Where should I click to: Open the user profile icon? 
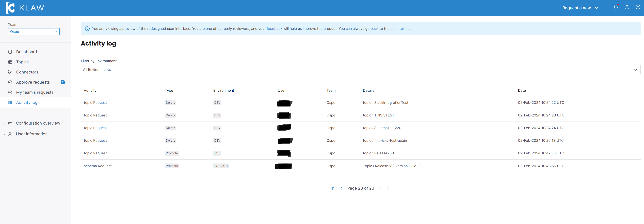(x=627, y=7)
